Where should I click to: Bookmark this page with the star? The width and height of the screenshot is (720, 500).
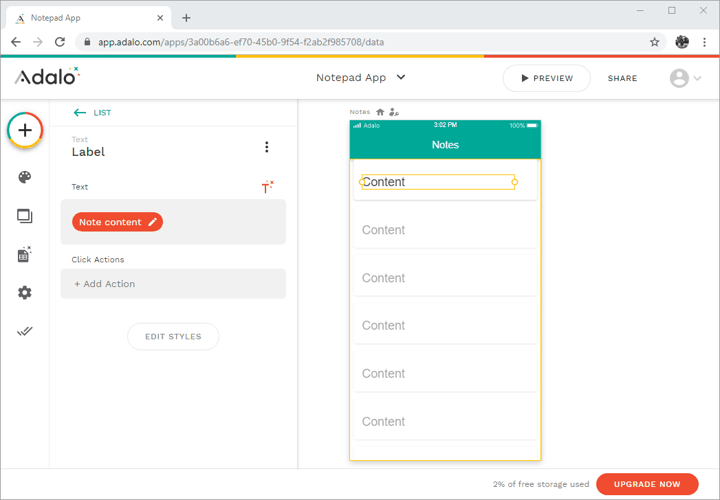[654, 42]
